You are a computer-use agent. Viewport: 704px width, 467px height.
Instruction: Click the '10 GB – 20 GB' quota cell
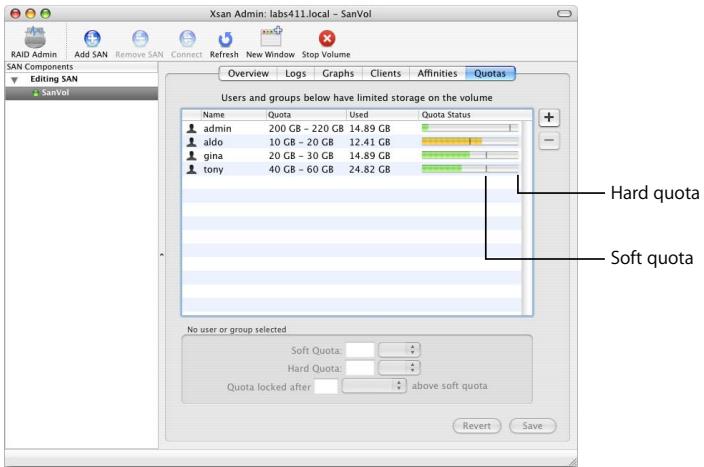point(301,142)
